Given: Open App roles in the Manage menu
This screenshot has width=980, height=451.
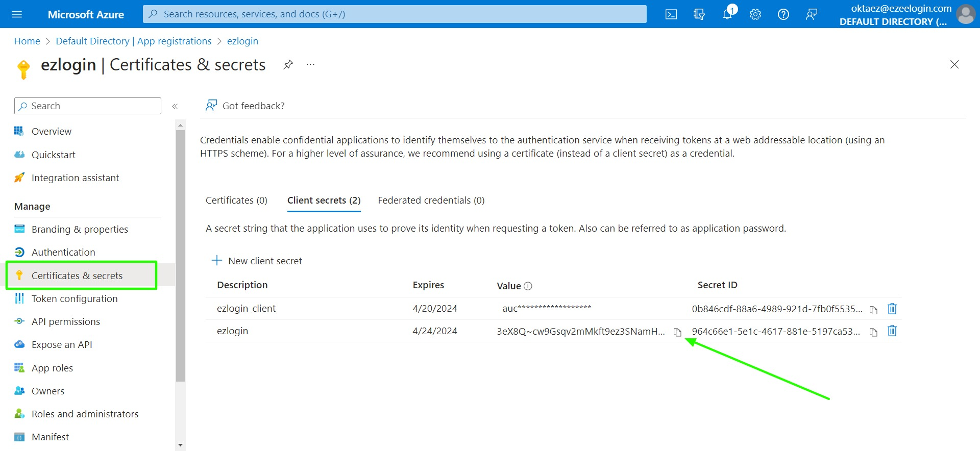Looking at the screenshot, I should point(52,368).
